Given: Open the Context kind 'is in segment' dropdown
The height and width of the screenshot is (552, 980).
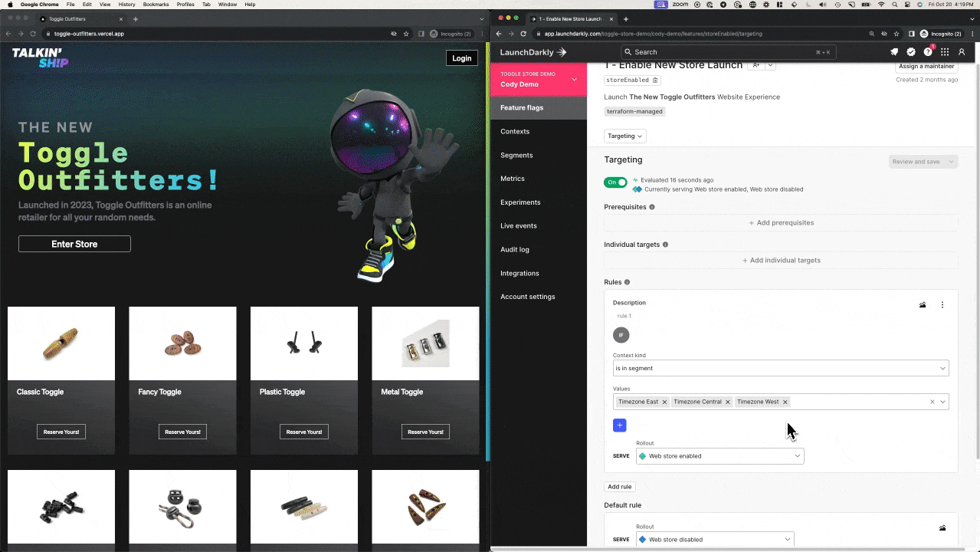Looking at the screenshot, I should click(x=781, y=368).
